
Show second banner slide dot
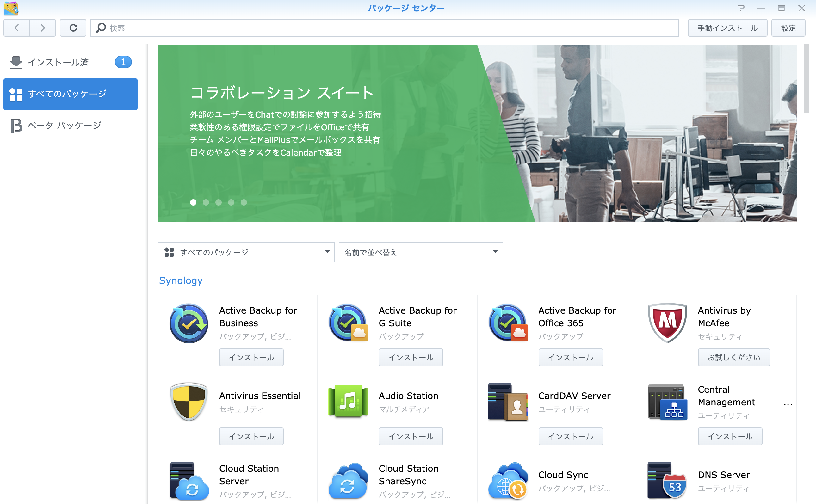point(206,202)
